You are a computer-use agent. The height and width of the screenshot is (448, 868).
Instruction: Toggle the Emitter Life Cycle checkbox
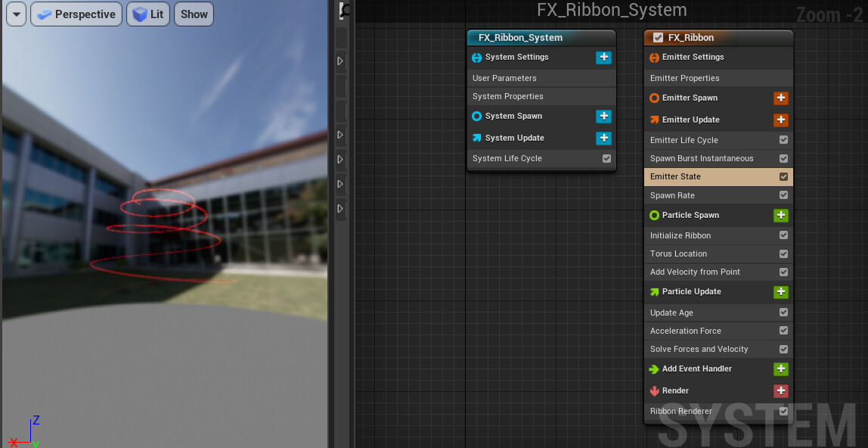(783, 140)
